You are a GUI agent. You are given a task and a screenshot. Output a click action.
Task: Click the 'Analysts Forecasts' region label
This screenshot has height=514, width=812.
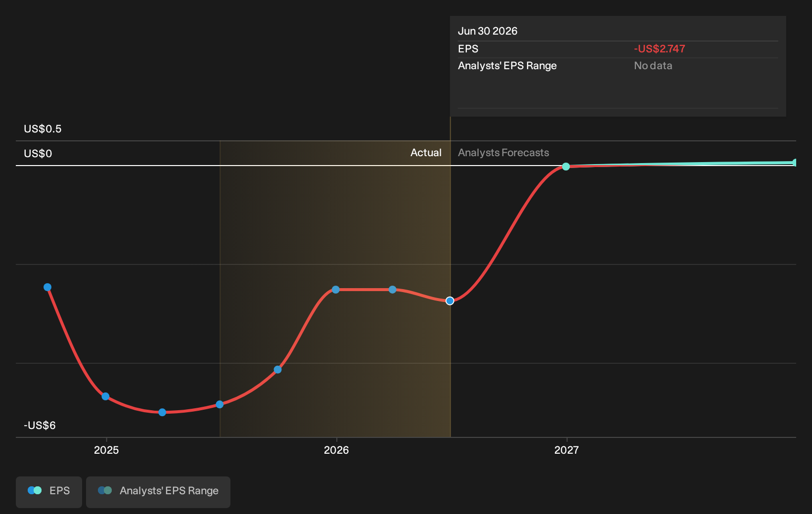503,153
